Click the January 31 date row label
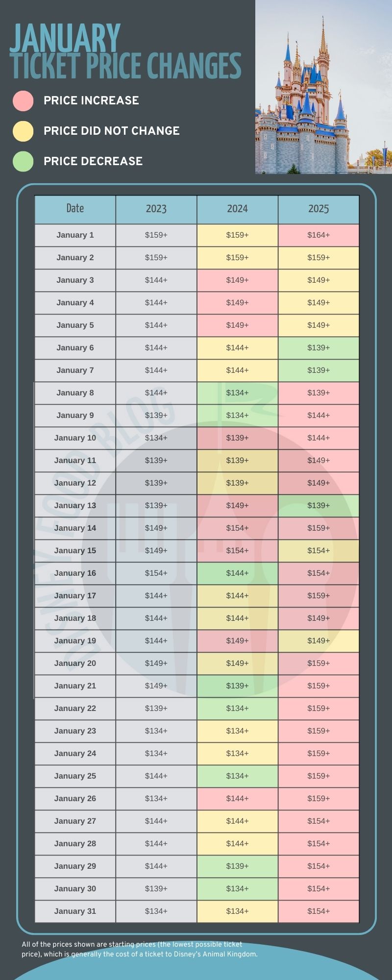Image resolution: width=392 pixels, height=980 pixels. [75, 911]
